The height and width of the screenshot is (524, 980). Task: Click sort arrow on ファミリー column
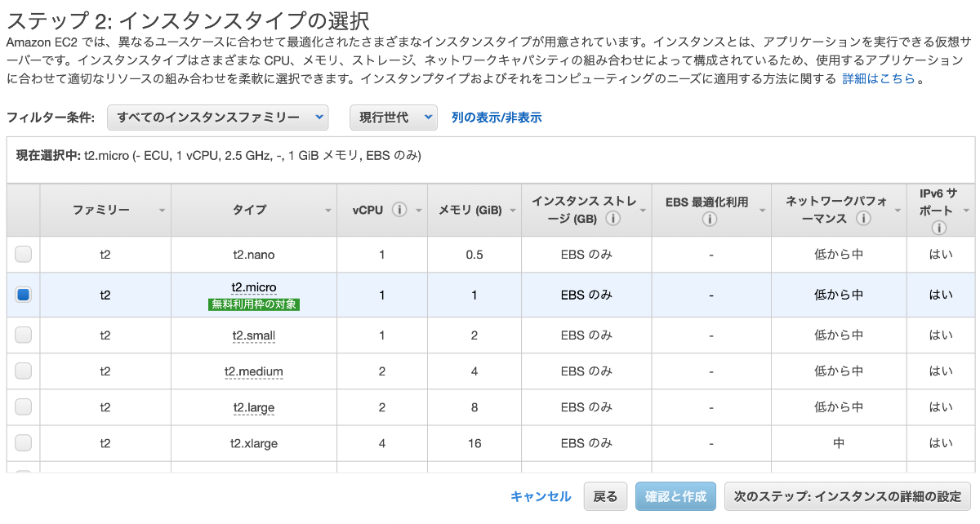point(162,211)
